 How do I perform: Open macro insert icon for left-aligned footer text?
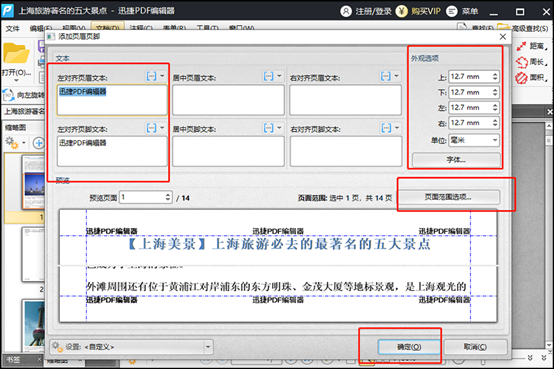[151, 128]
